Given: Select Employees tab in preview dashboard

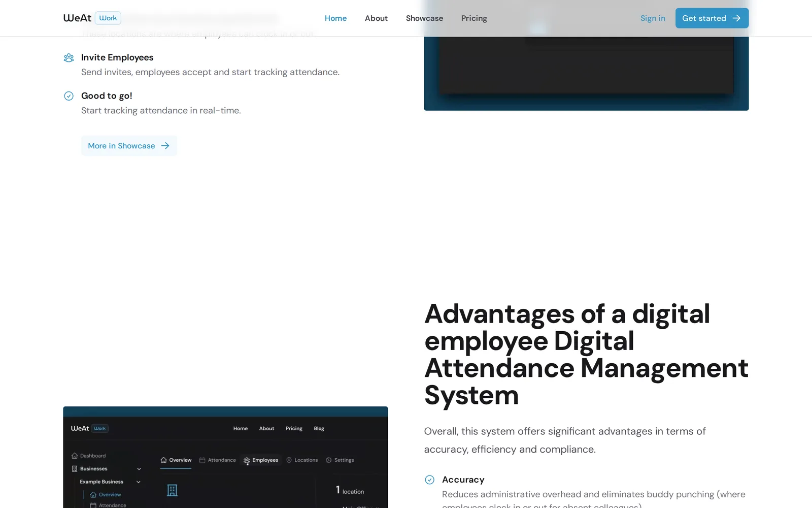Looking at the screenshot, I should 260,460.
